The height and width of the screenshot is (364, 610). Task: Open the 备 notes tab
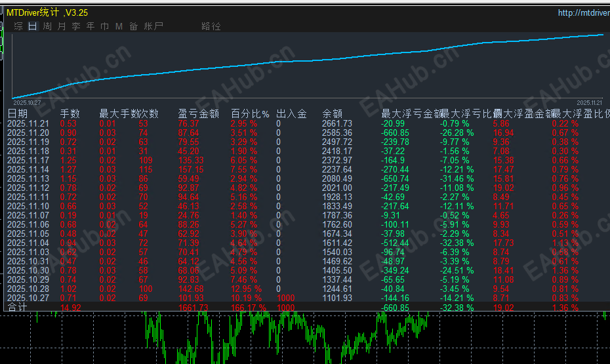point(133,26)
